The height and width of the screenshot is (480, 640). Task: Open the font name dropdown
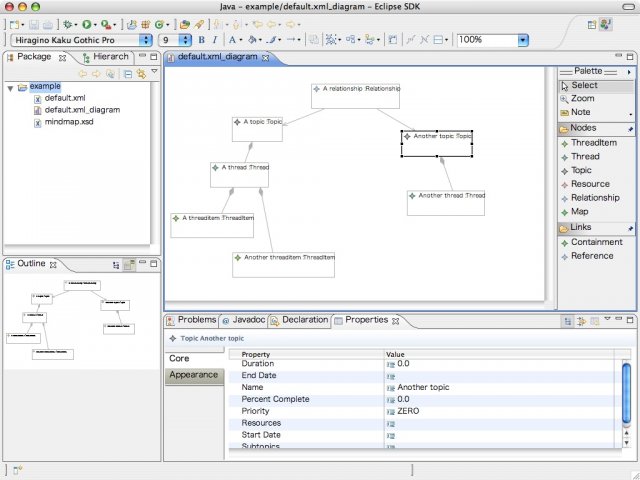coord(146,40)
